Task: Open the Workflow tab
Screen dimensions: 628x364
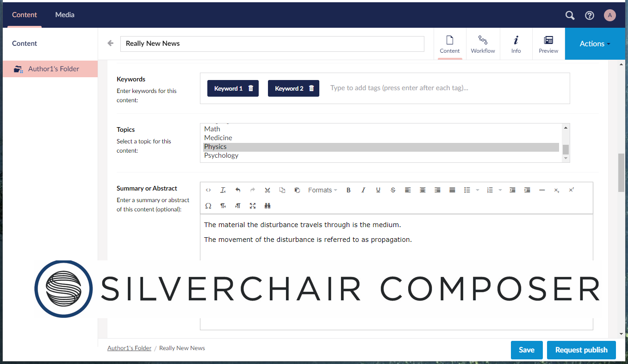Action: click(x=483, y=44)
